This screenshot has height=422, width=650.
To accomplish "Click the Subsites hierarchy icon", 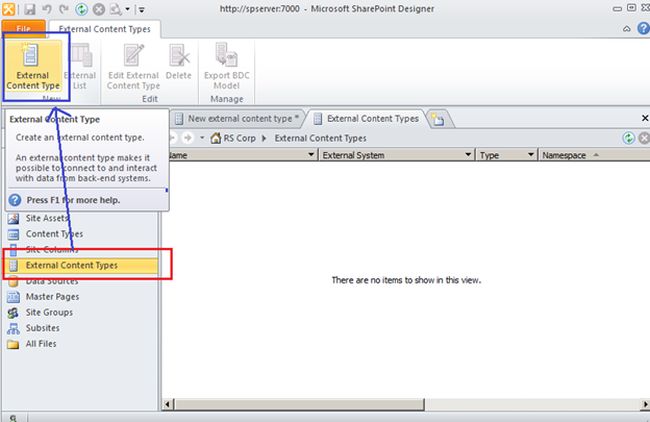I will [x=13, y=329].
